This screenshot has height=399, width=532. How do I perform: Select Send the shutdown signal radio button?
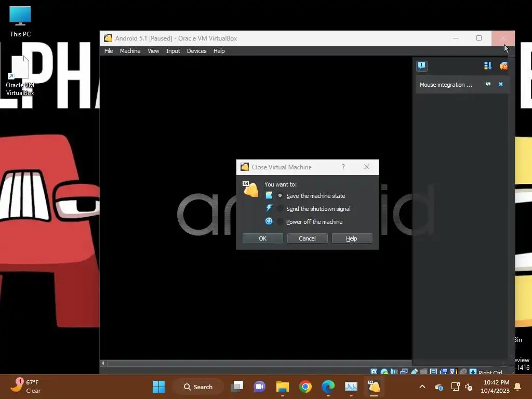pyautogui.click(x=280, y=209)
